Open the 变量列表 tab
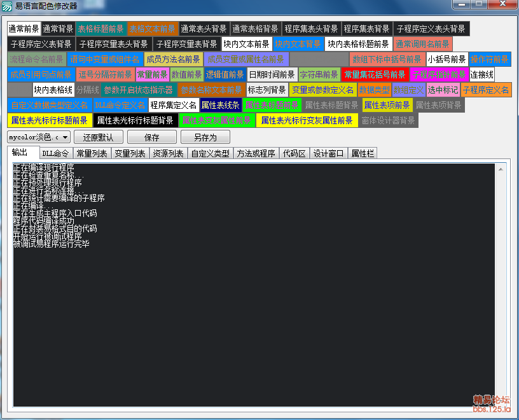519x420 pixels. [130, 153]
